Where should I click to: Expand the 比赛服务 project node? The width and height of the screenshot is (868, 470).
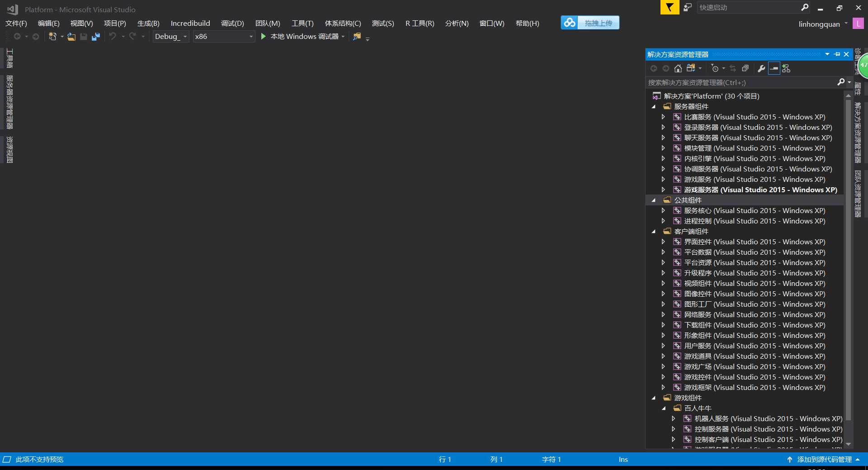663,117
